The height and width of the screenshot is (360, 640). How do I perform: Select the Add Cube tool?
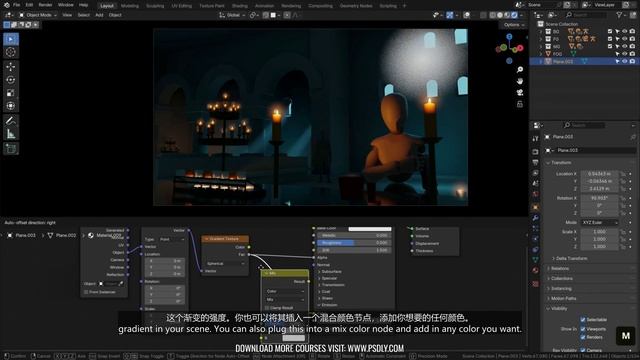11,149
